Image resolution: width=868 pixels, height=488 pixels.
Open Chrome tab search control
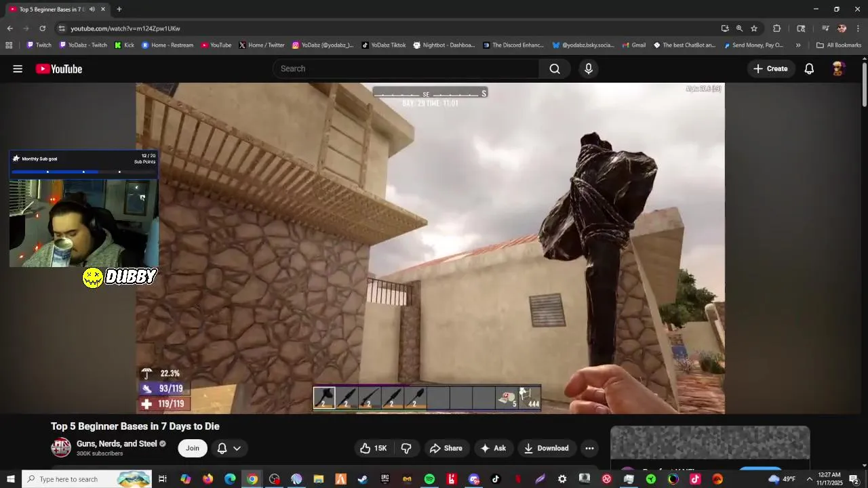801,28
